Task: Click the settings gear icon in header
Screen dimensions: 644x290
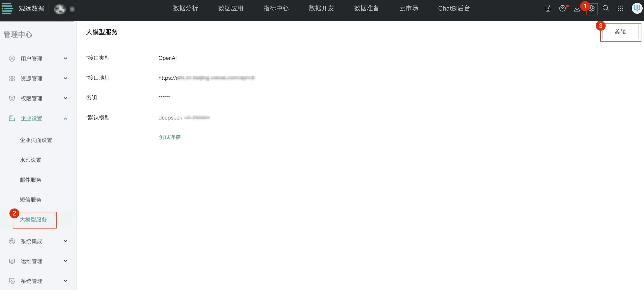Action: point(592,9)
